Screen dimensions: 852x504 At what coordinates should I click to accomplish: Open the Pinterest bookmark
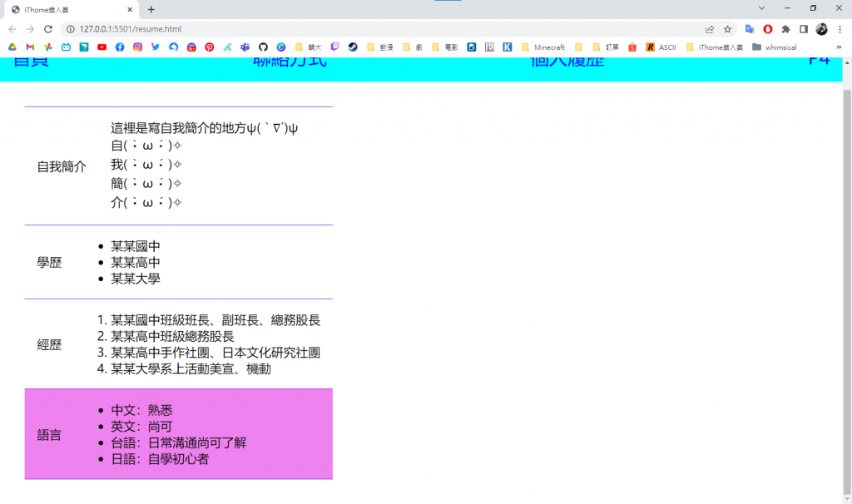coord(209,47)
